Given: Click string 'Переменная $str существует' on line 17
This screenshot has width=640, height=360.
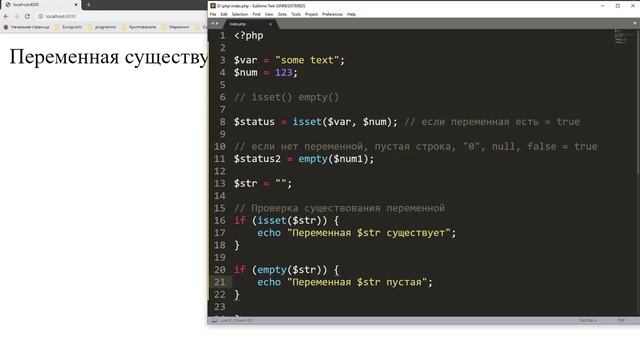Looking at the screenshot, I should click(x=369, y=233).
